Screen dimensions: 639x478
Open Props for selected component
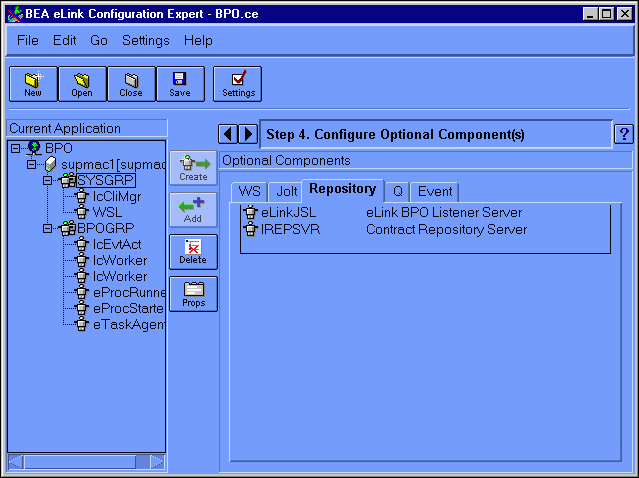pos(193,294)
